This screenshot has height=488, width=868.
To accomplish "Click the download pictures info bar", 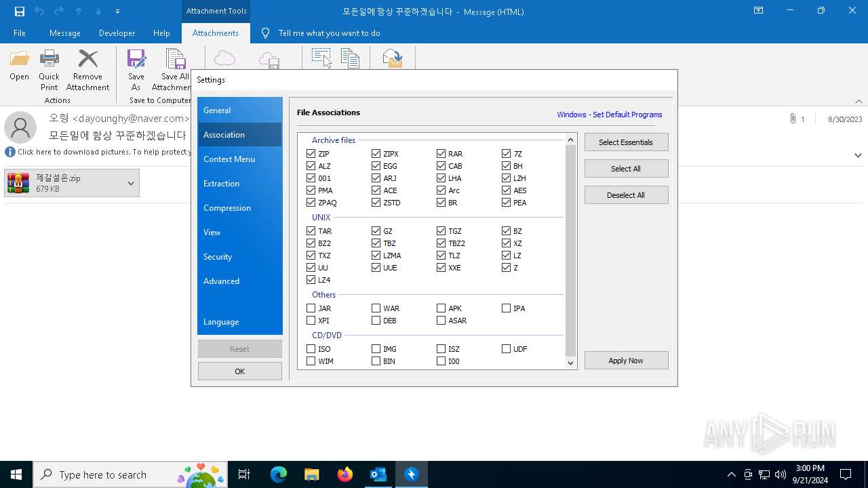I will [x=98, y=152].
